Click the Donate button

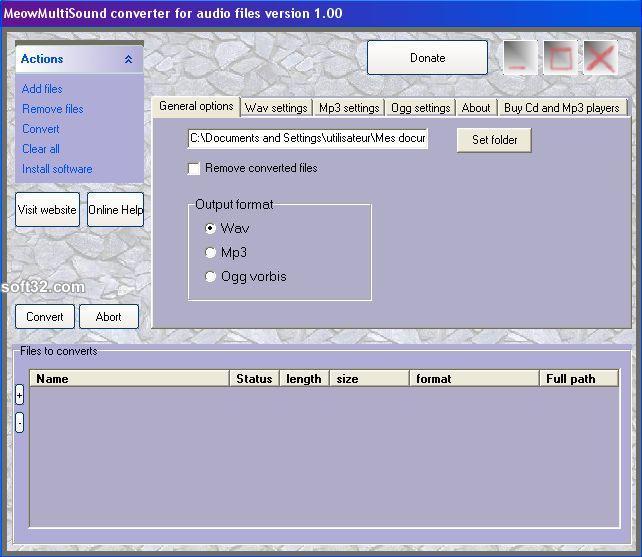427,58
